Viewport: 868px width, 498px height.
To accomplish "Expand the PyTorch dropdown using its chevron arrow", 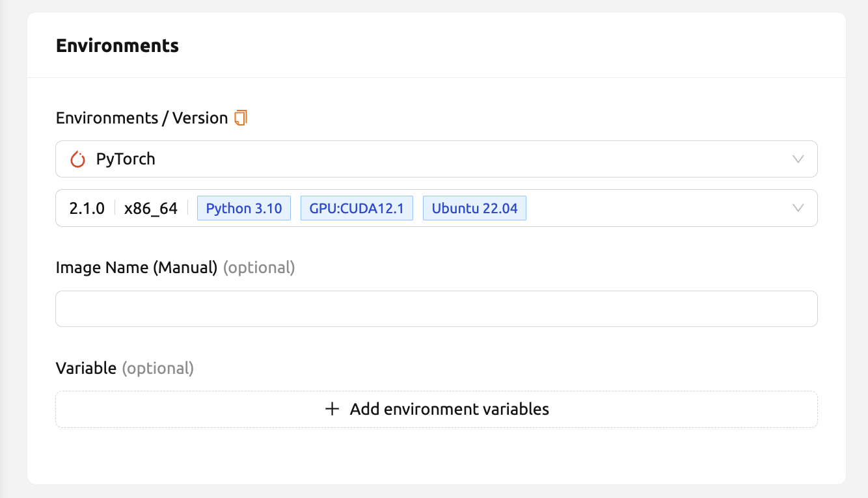I will pos(798,159).
